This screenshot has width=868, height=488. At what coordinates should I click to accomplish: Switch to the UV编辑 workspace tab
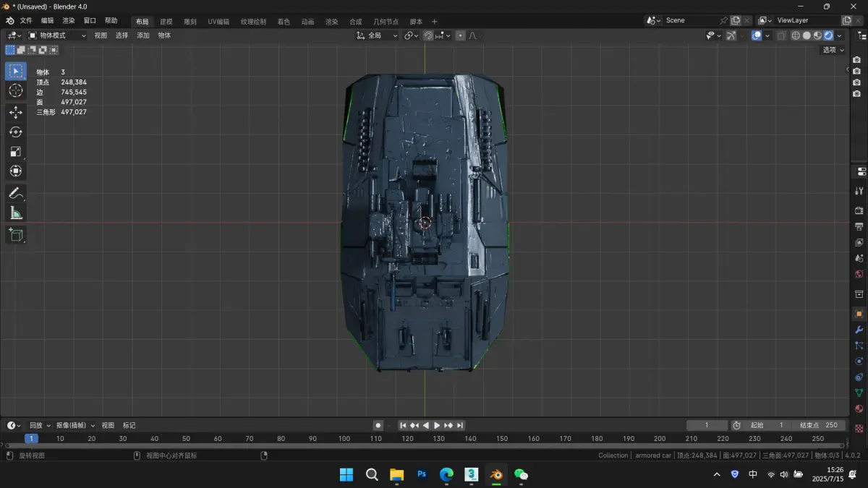(x=218, y=22)
